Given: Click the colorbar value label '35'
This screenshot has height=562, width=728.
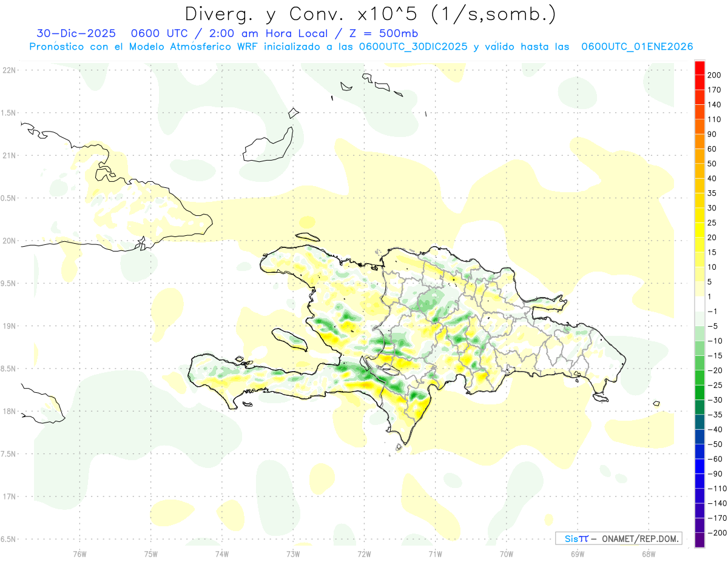Looking at the screenshot, I should [x=713, y=193].
